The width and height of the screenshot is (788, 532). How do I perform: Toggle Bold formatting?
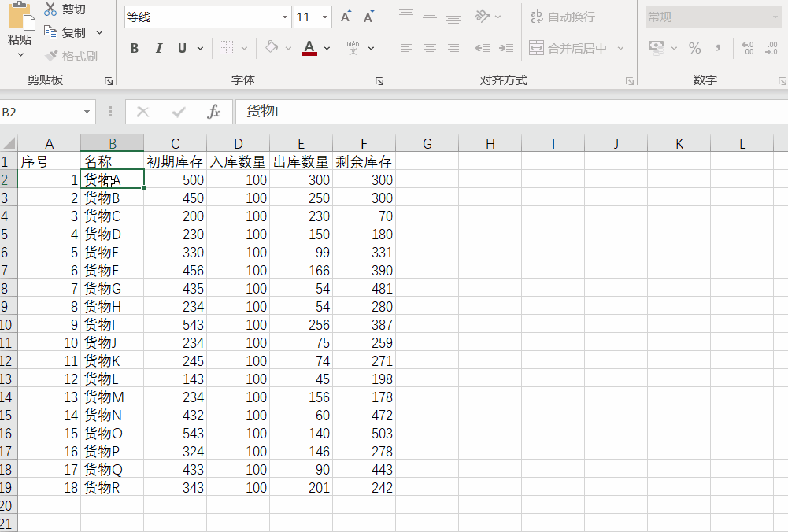pyautogui.click(x=134, y=48)
